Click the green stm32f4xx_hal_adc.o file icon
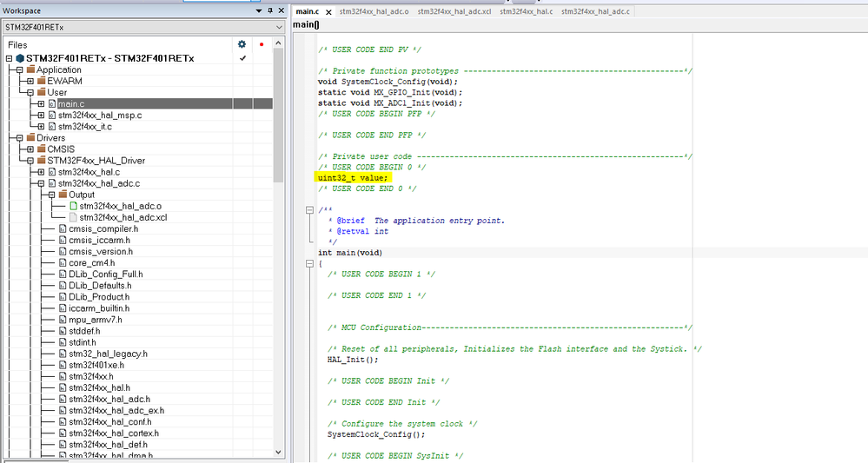Image resolution: width=868 pixels, height=463 pixels. pyautogui.click(x=73, y=206)
